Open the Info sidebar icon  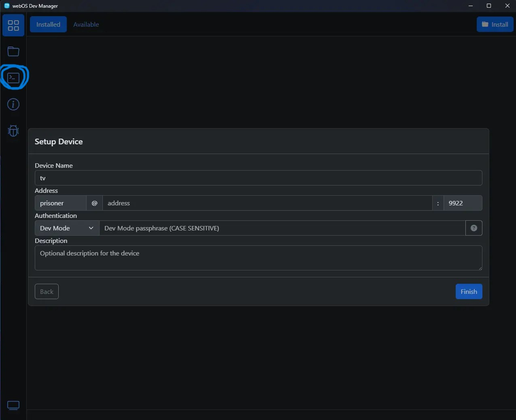pyautogui.click(x=13, y=104)
